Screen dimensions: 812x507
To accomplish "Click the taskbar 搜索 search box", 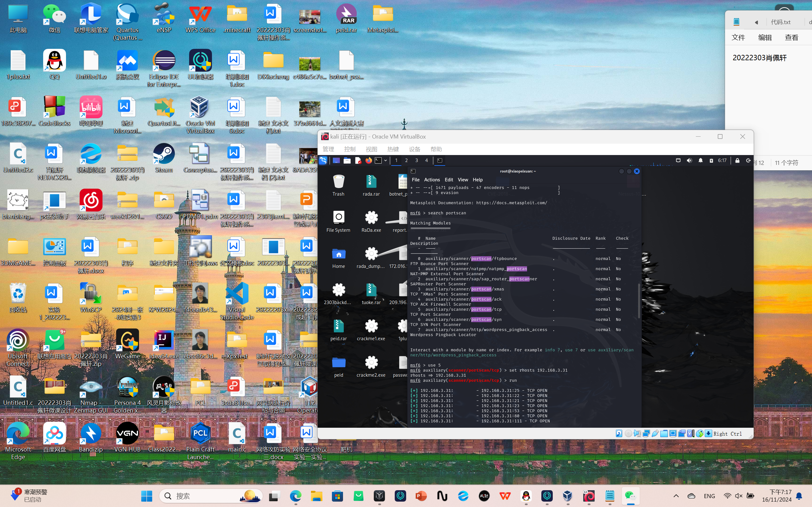I will pos(211,496).
